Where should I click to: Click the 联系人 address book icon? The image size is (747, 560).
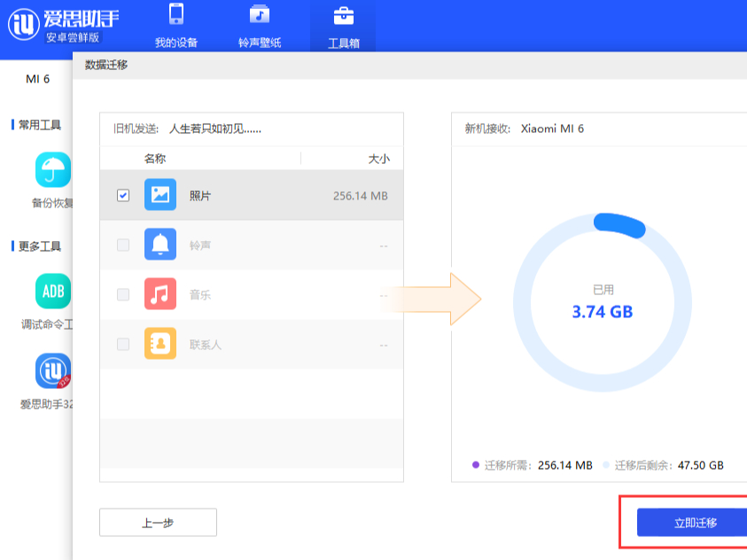[x=160, y=343]
